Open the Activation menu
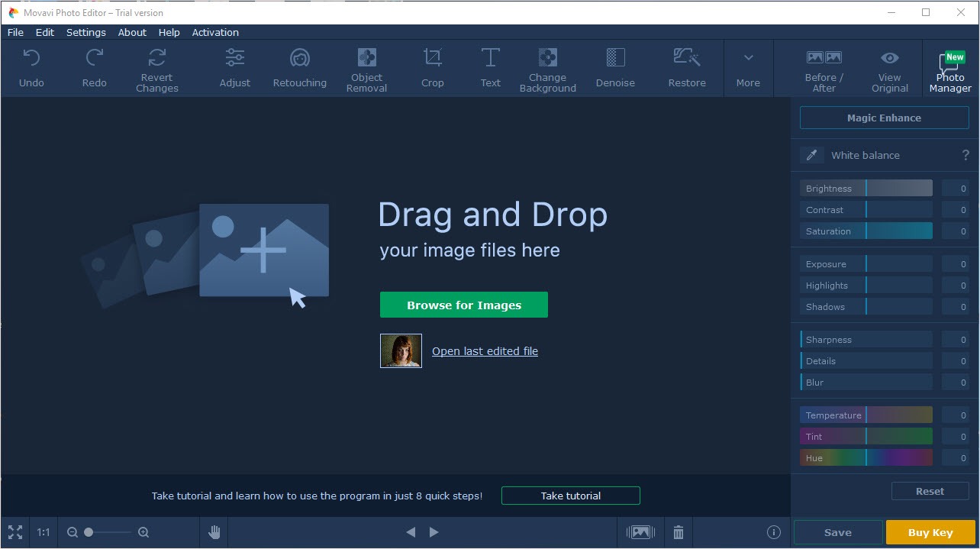The image size is (980, 549). point(215,32)
